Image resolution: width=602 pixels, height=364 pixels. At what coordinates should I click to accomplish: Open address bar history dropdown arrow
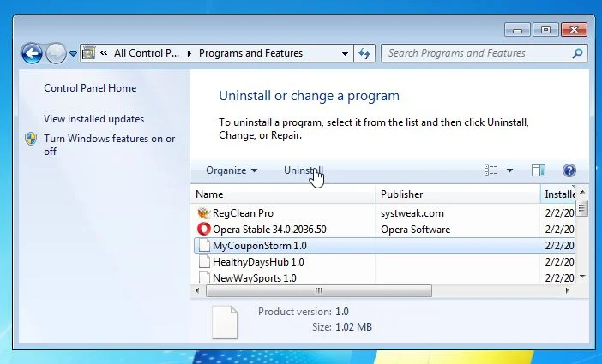[x=345, y=53]
